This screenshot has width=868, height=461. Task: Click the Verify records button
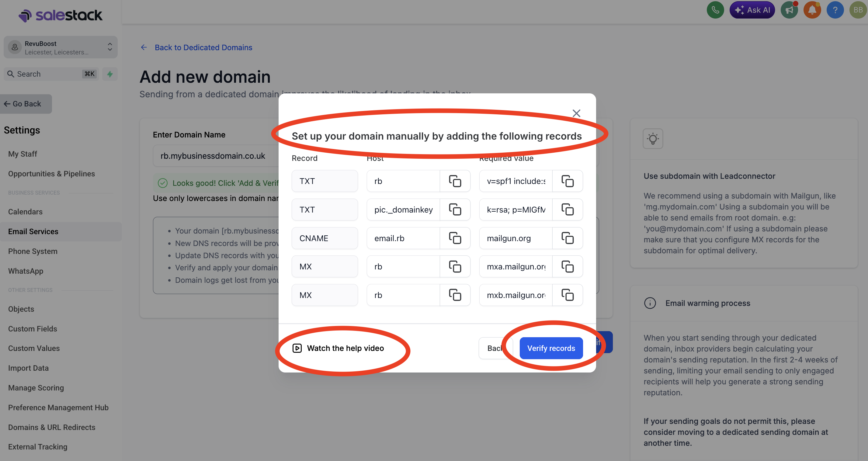coord(551,348)
